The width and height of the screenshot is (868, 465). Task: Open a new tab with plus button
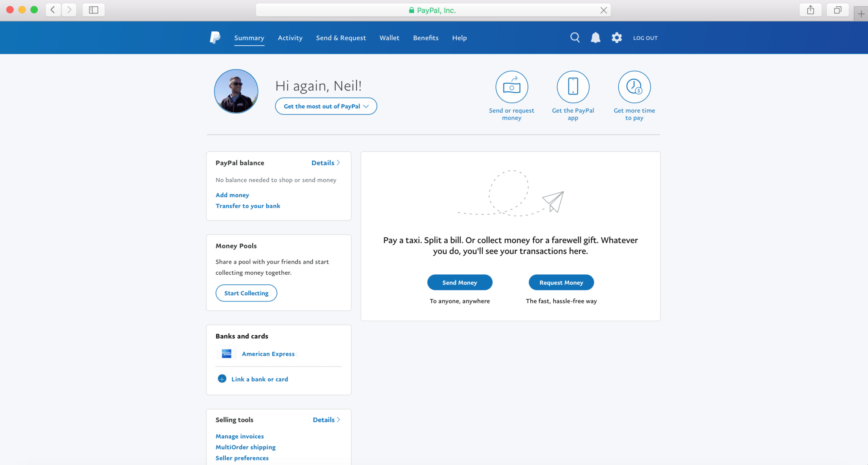(861, 14)
